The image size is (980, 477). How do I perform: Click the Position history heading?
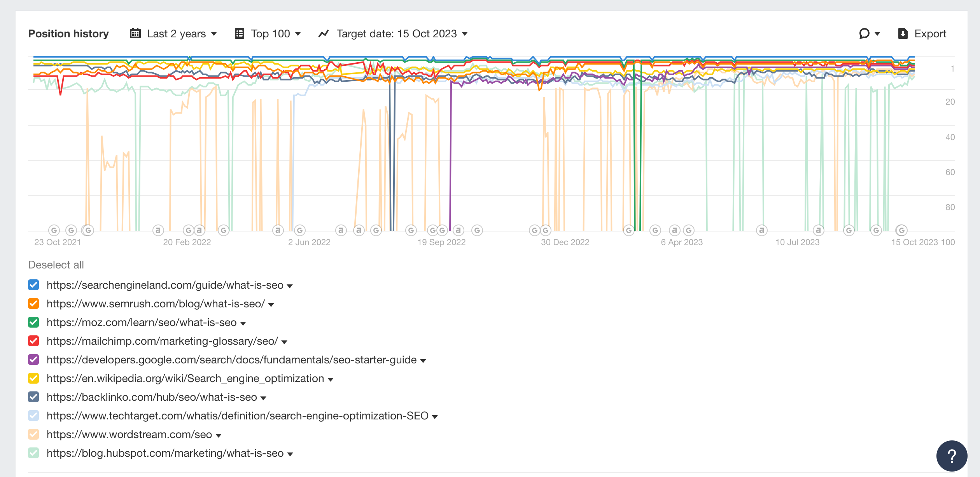tap(68, 34)
